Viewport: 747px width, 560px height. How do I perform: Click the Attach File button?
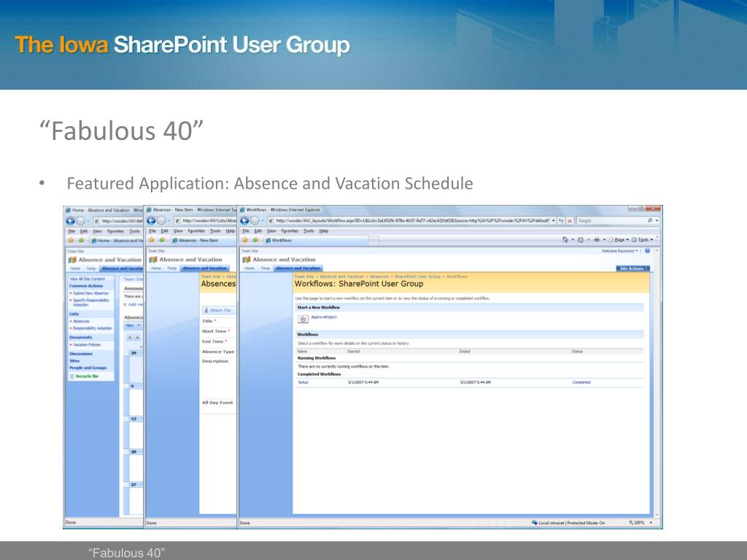(x=217, y=310)
